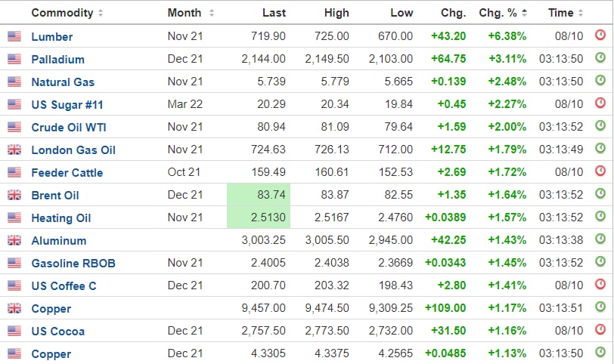
Task: Click the High column header
Action: [336, 13]
